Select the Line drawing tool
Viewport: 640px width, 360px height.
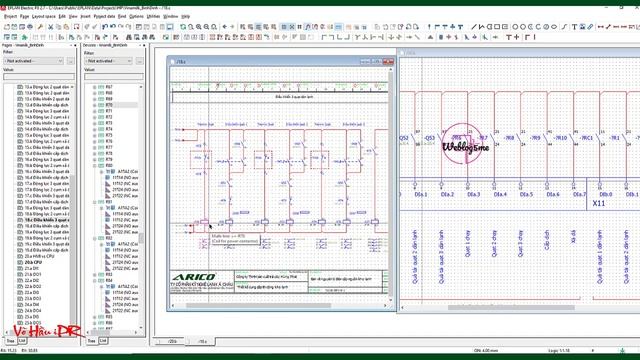click(x=474, y=27)
